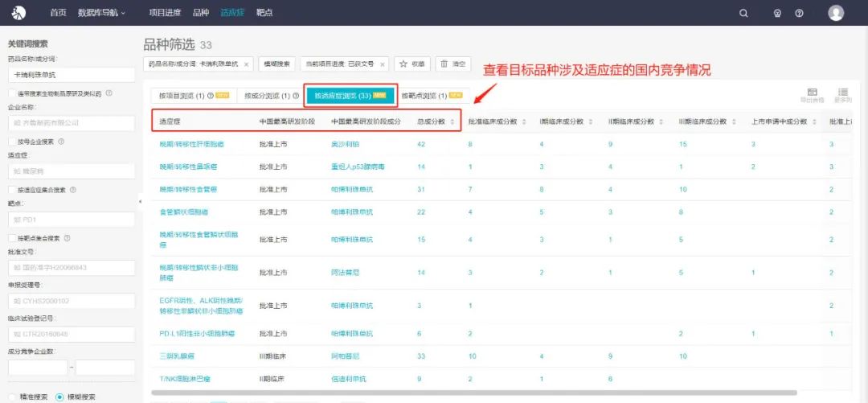
Task: Focus the 企业名称 input field
Action: pos(72,123)
